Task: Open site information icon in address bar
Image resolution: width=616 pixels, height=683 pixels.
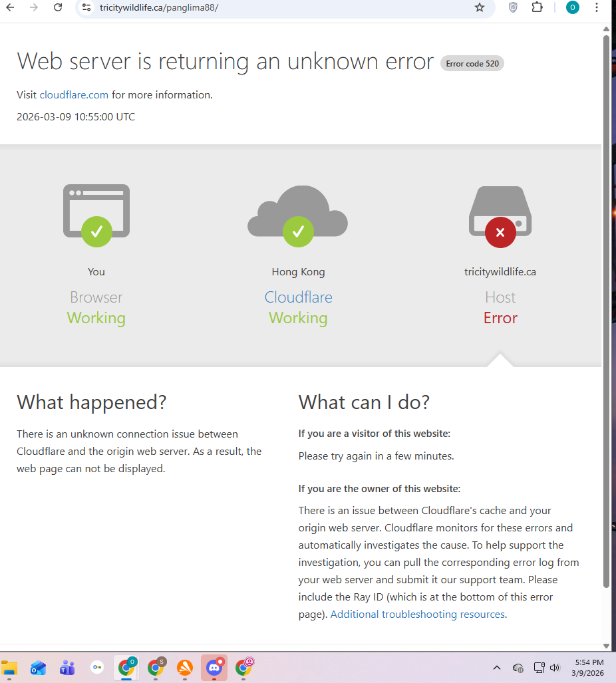Action: 86,7
